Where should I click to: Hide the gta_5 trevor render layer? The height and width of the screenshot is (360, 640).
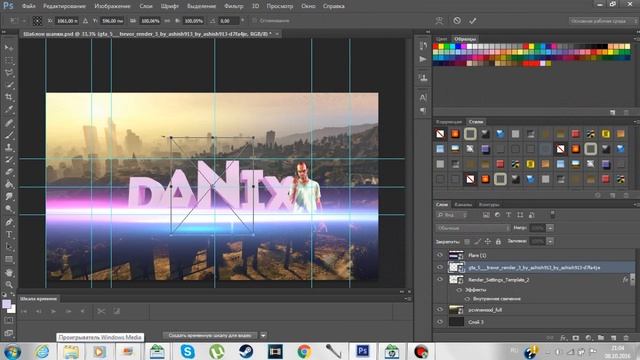pyautogui.click(x=440, y=267)
